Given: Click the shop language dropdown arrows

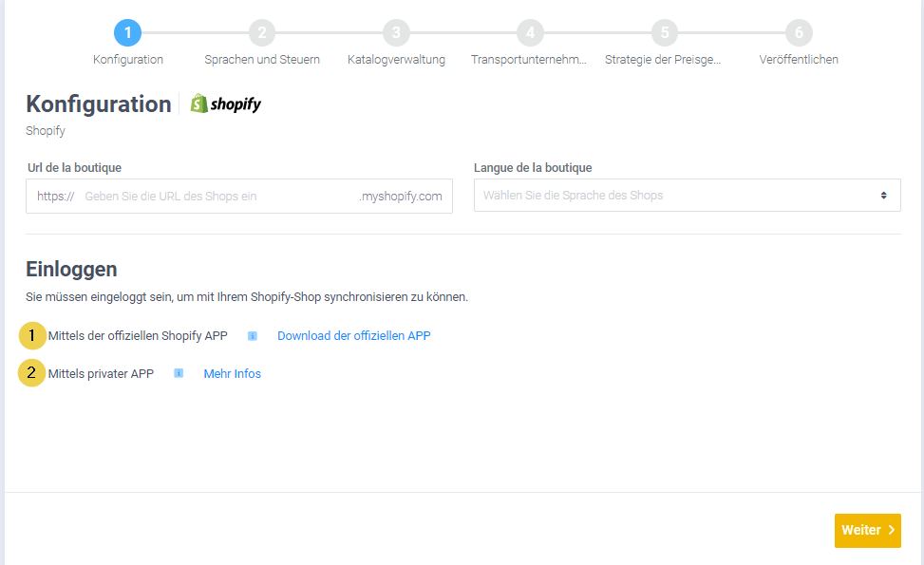Looking at the screenshot, I should pyautogui.click(x=883, y=196).
